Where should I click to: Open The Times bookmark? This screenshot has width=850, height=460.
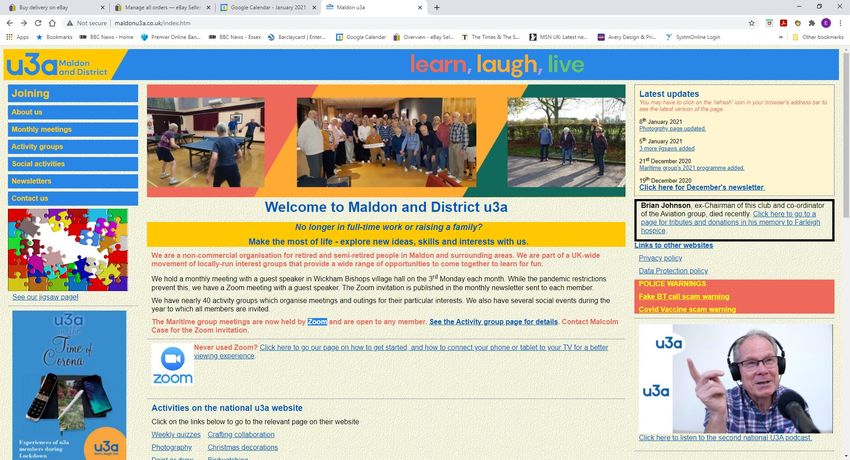click(491, 37)
